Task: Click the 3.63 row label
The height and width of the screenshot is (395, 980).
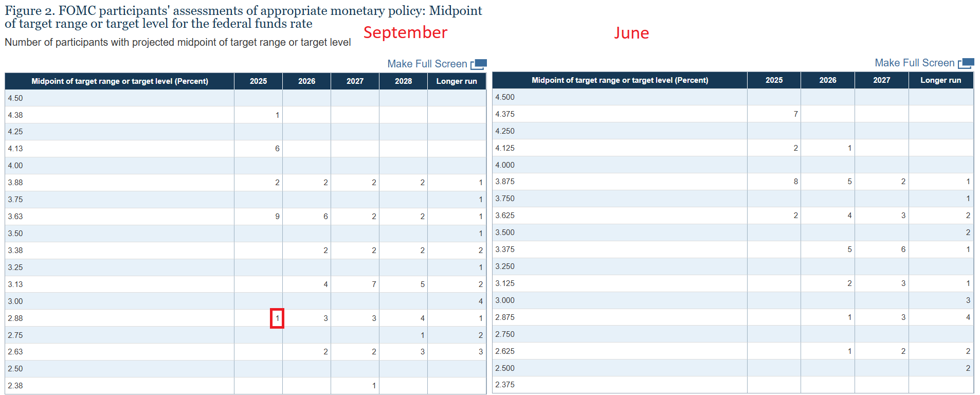Action: click(x=15, y=217)
